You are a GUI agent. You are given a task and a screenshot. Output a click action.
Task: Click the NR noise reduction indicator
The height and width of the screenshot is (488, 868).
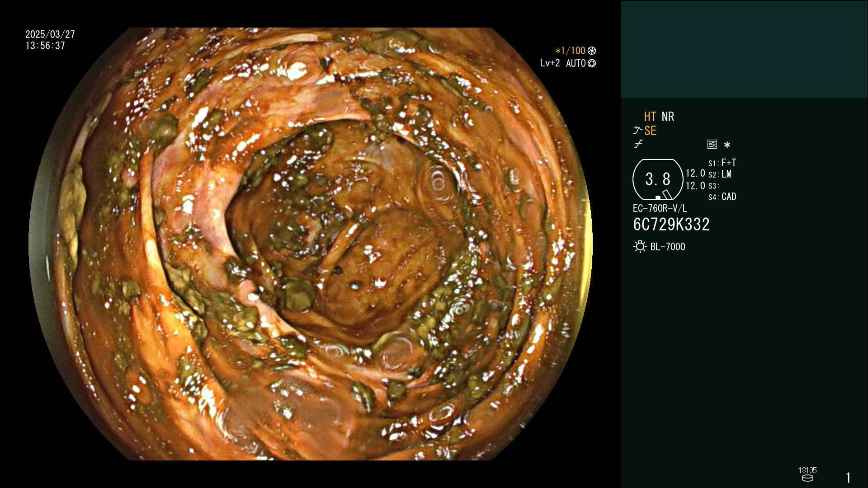click(668, 117)
